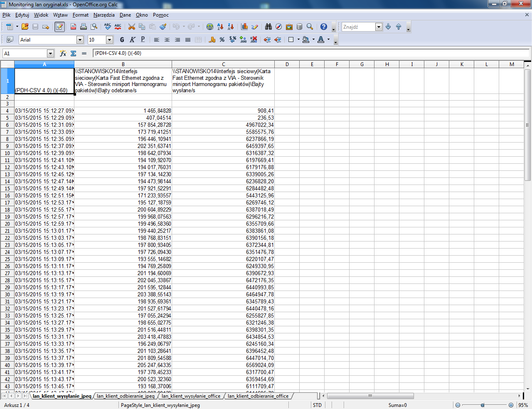This screenshot has width=532, height=409.
Task: Open the font size dropdown showing 10
Action: tap(109, 40)
